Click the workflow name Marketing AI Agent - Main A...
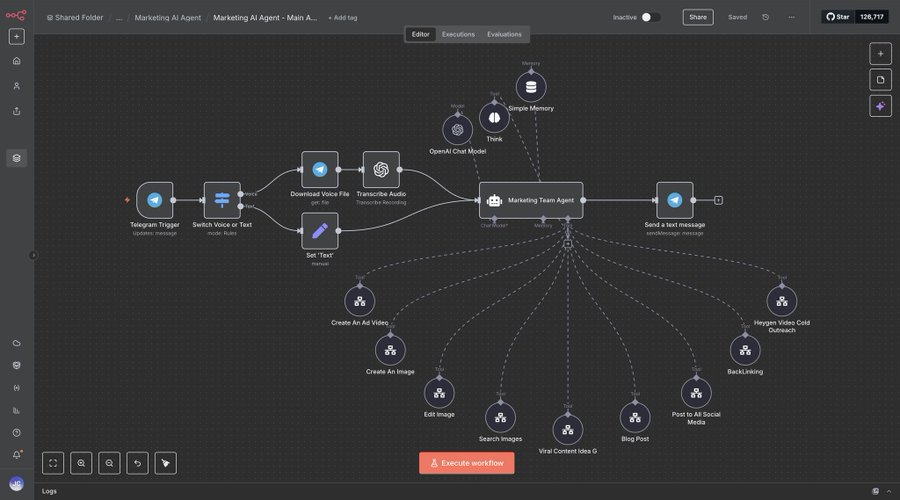 [265, 18]
